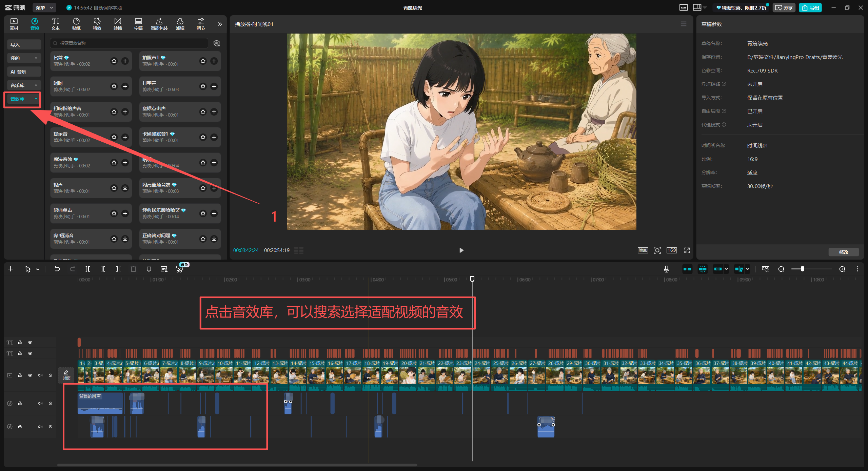Click the 导出 export button
The width and height of the screenshot is (868, 471).
810,7
